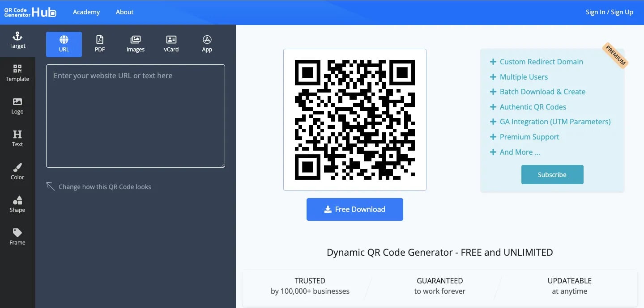
Task: Open the Template sidebar panel
Action: pyautogui.click(x=17, y=73)
